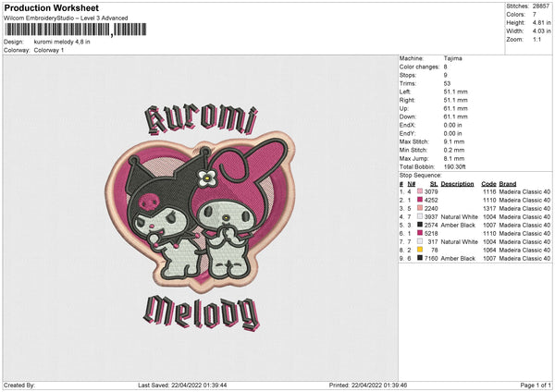Click the 'Production Worksheet' title
The width and height of the screenshot is (555, 392).
[x=51, y=7]
